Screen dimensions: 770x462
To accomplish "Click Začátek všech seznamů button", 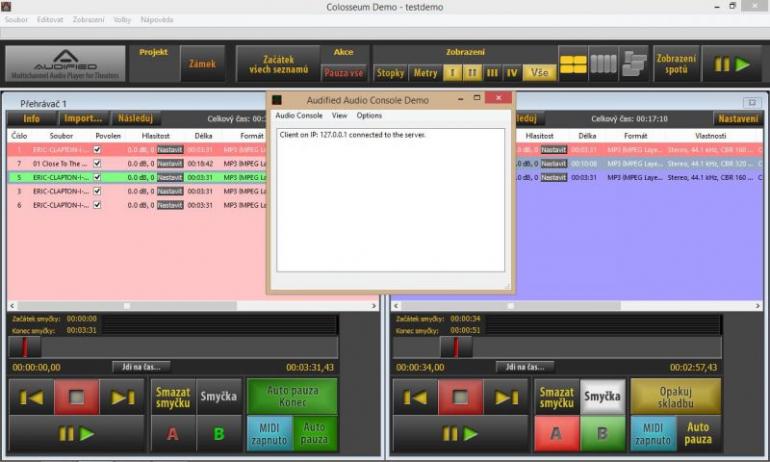I will (278, 63).
